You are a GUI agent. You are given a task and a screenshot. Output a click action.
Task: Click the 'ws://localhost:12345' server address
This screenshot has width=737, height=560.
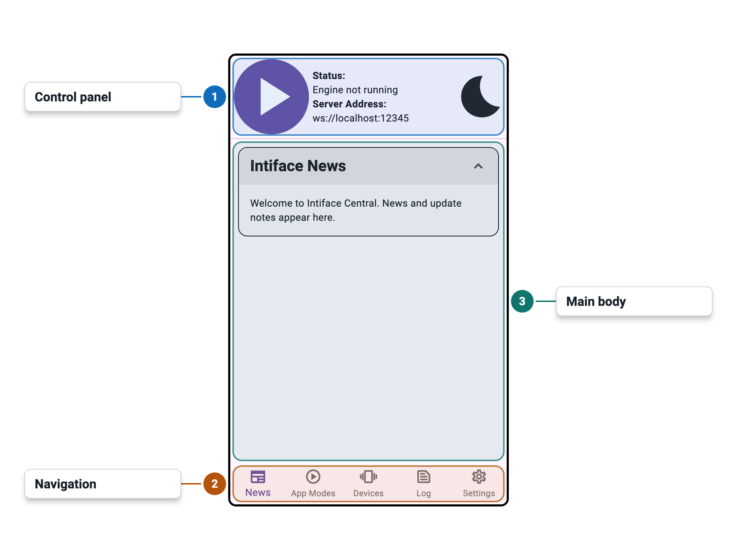pyautogui.click(x=361, y=118)
